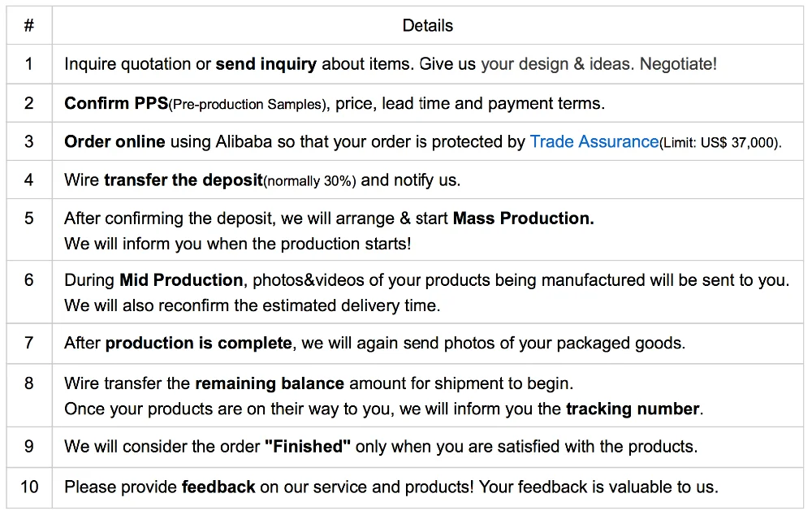Click the 'remaining balance' bold text
This screenshot has height=515, width=812.
[x=270, y=383]
